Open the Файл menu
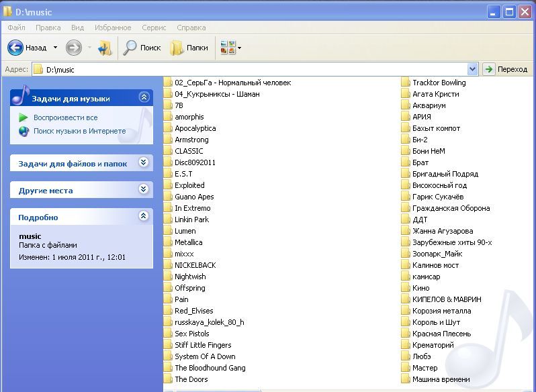 16,28
